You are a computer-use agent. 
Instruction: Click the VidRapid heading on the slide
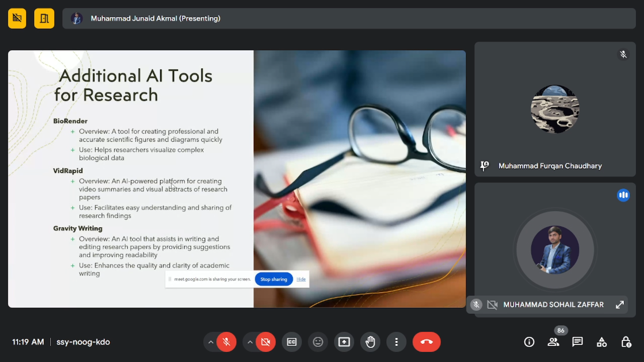pos(68,171)
